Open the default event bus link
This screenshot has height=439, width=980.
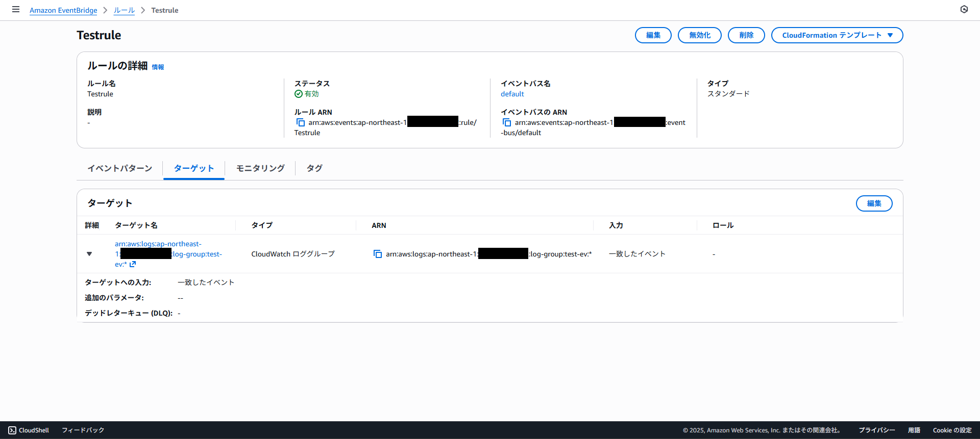click(x=512, y=94)
